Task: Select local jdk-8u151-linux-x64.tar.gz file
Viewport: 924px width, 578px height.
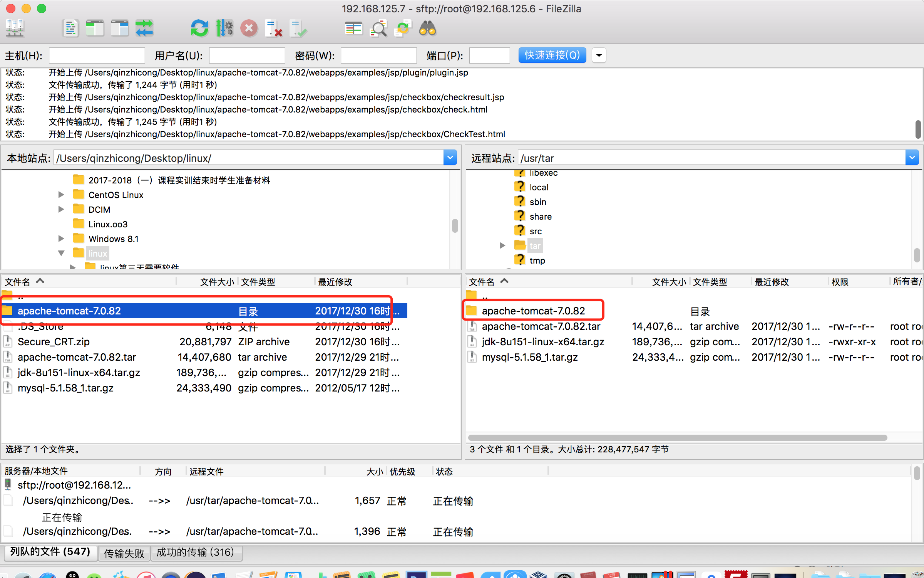Action: tap(204, 373)
